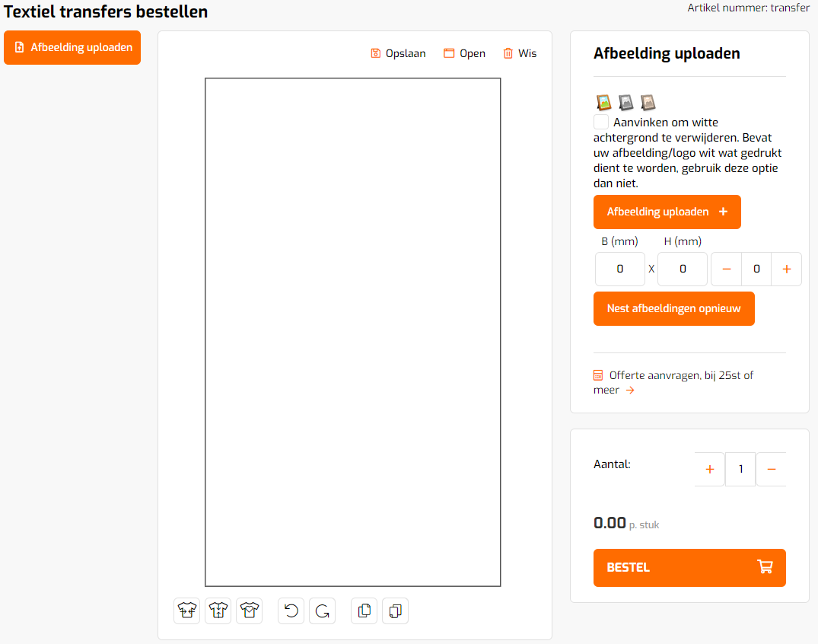Tick the remove white background checkbox

(601, 122)
